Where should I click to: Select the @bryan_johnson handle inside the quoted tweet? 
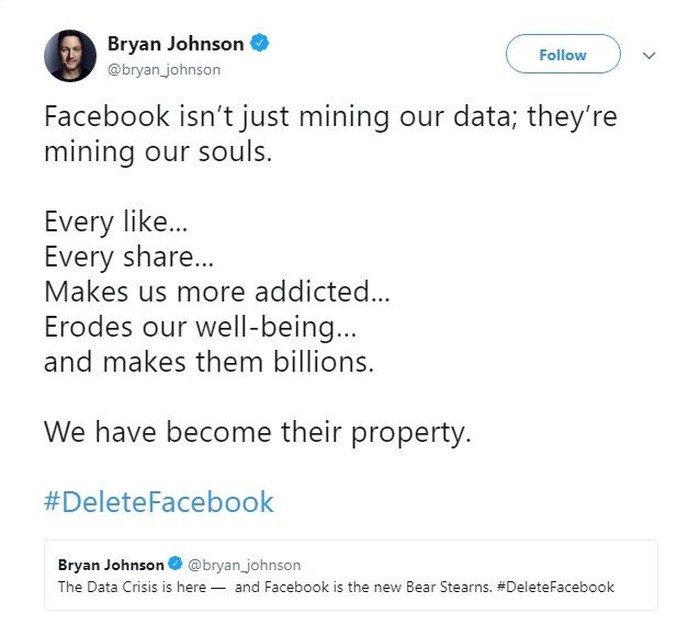pos(243,565)
